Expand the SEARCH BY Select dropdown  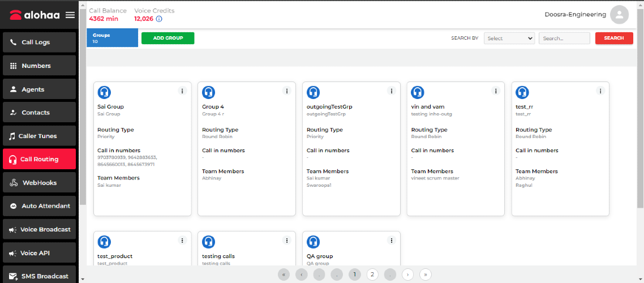click(509, 38)
